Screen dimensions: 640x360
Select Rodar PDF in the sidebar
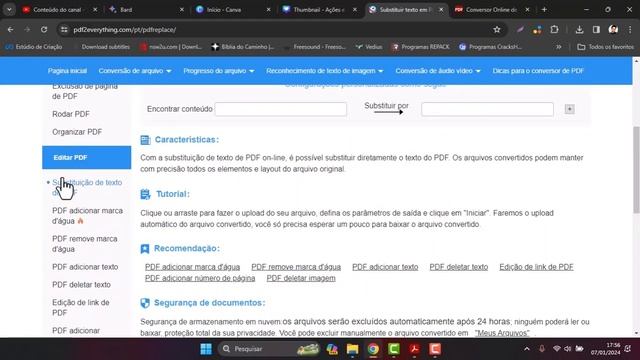71,114
